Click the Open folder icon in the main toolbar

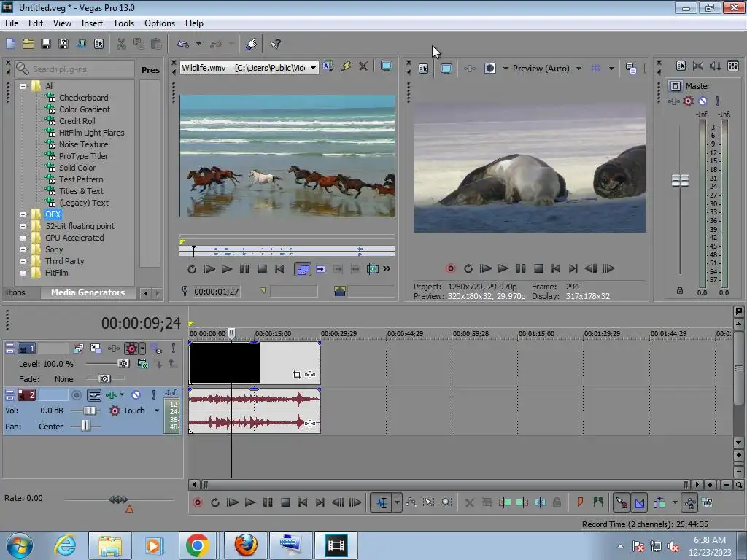pyautogui.click(x=28, y=44)
